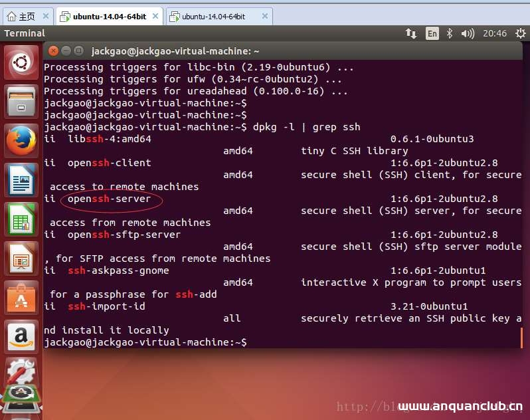The height and width of the screenshot is (420, 530).
Task: Open LibreOffice Impress presentation icon
Action: point(21,259)
